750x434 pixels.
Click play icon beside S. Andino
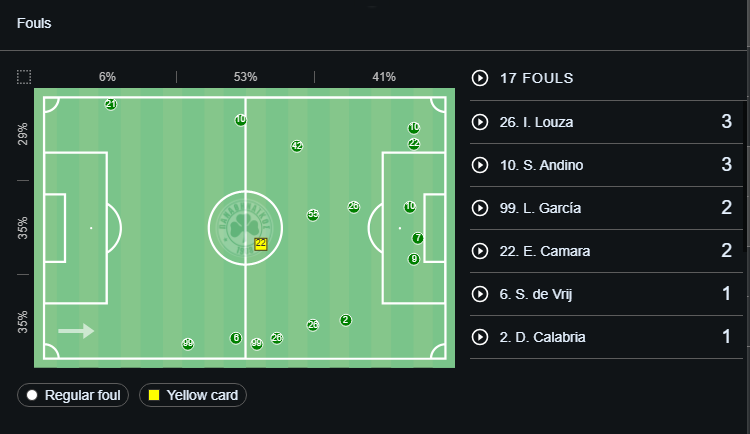coord(480,165)
